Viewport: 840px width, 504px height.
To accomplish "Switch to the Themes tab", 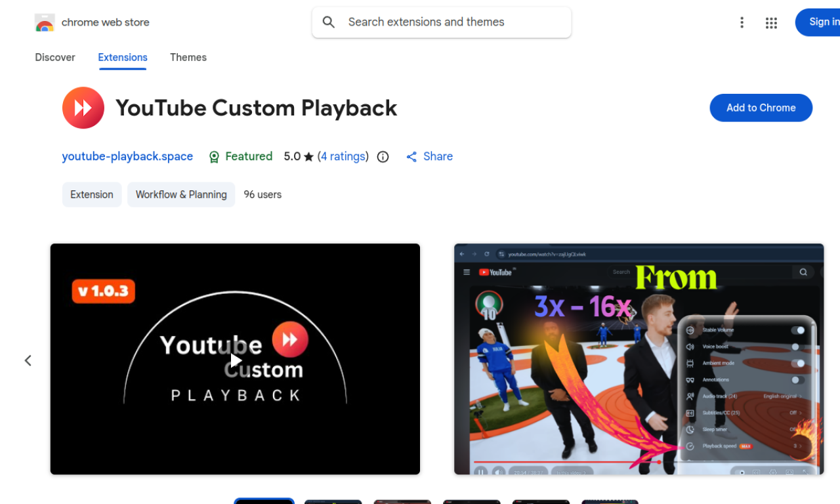I will 188,57.
